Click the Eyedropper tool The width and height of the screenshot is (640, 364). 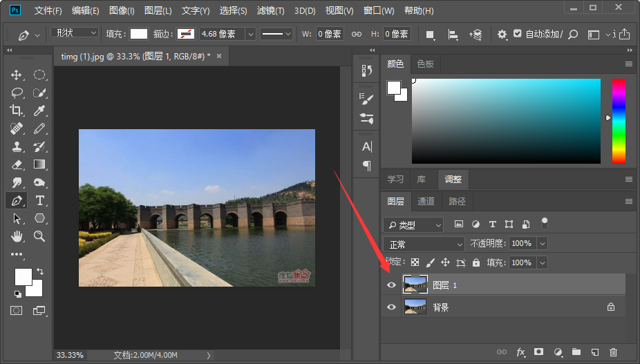coord(40,111)
